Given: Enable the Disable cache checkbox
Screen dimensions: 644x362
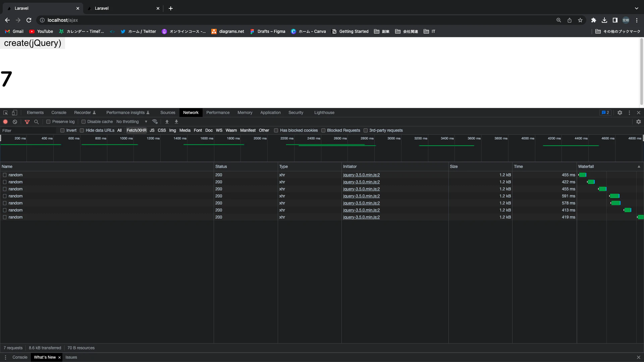Looking at the screenshot, I should click(x=84, y=122).
